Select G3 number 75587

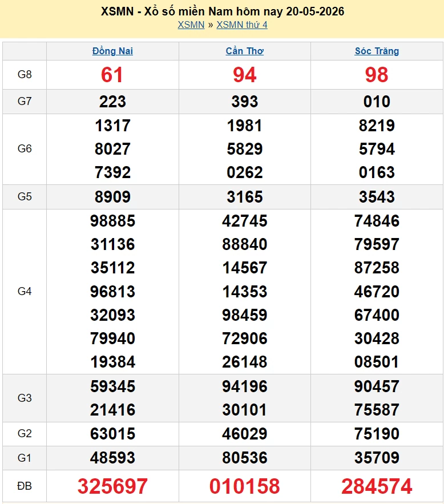click(x=377, y=410)
